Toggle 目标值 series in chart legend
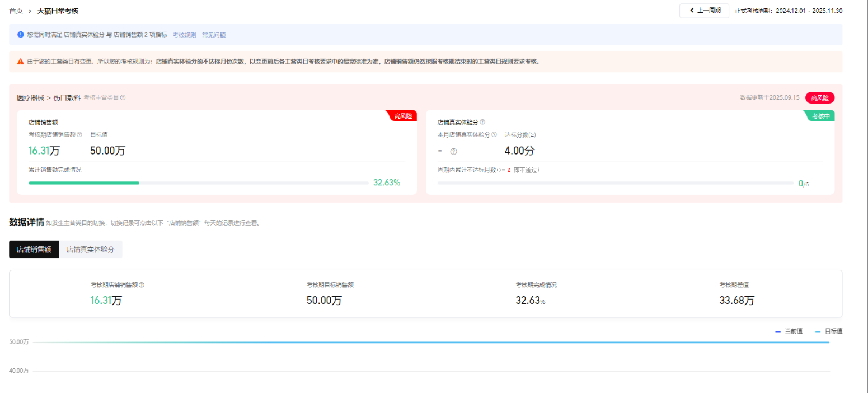Image resolution: width=868 pixels, height=393 pixels. click(x=828, y=331)
